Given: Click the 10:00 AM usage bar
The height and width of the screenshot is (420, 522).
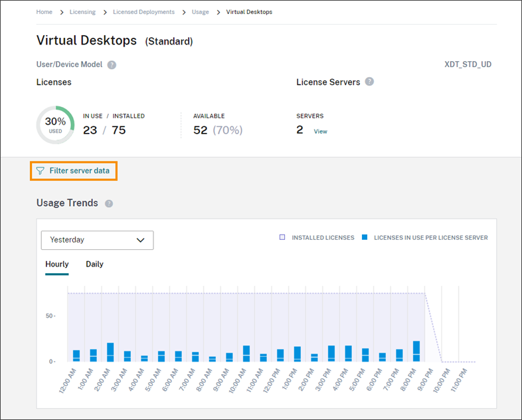Looking at the screenshot, I should pyautogui.click(x=246, y=354).
